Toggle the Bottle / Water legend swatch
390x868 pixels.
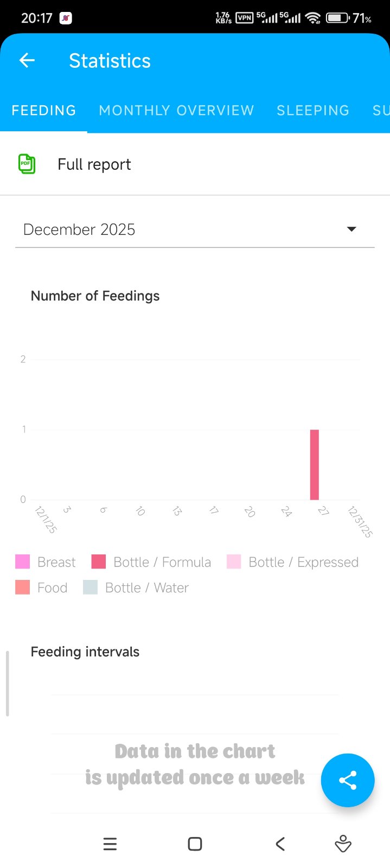point(90,588)
